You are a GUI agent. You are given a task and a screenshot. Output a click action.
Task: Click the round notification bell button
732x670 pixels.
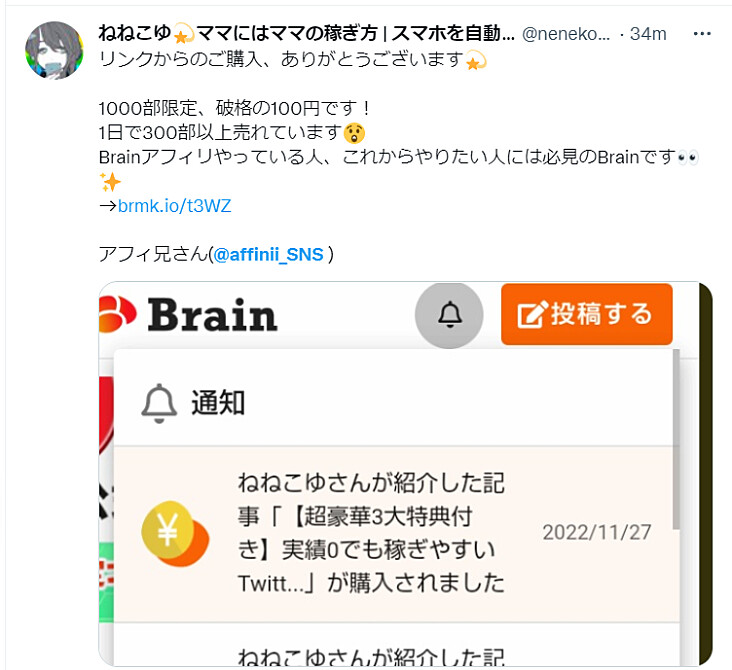[449, 315]
